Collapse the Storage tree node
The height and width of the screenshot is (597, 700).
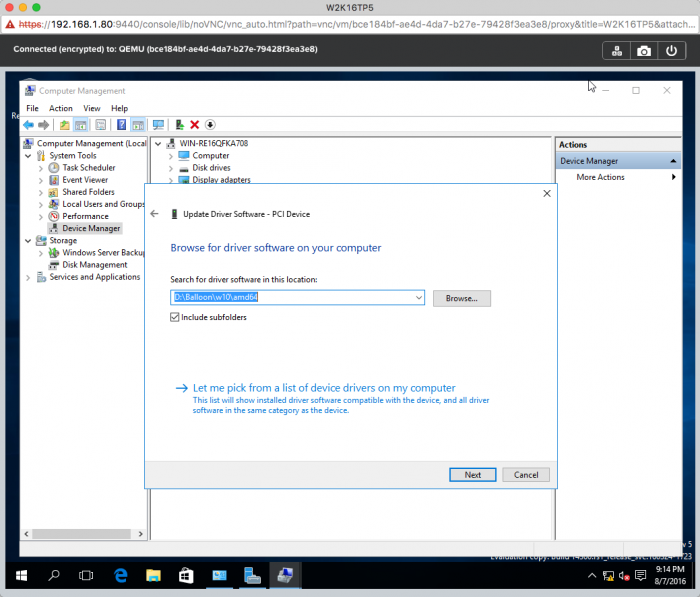tap(28, 241)
